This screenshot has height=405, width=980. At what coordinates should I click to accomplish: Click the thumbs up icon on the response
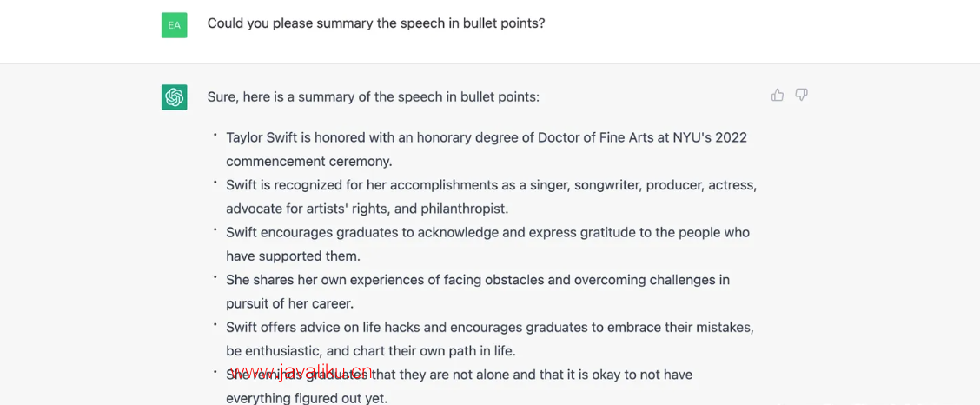[778, 95]
